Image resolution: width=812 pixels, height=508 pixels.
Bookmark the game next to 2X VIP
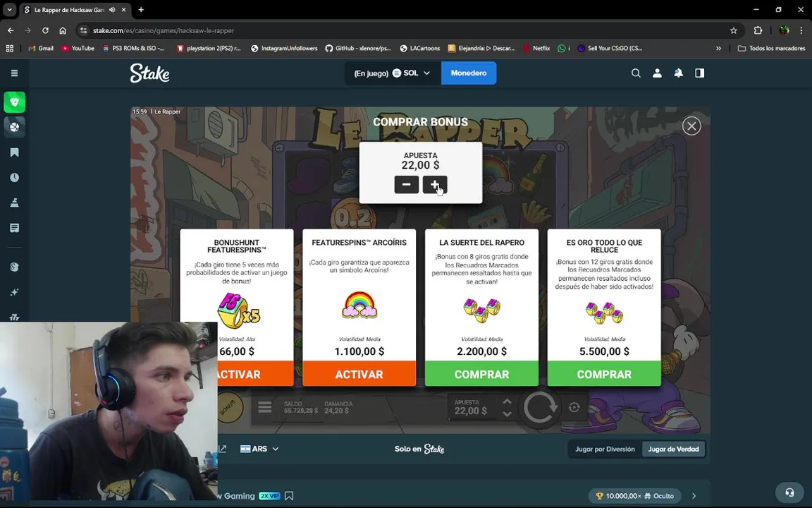tap(289, 496)
